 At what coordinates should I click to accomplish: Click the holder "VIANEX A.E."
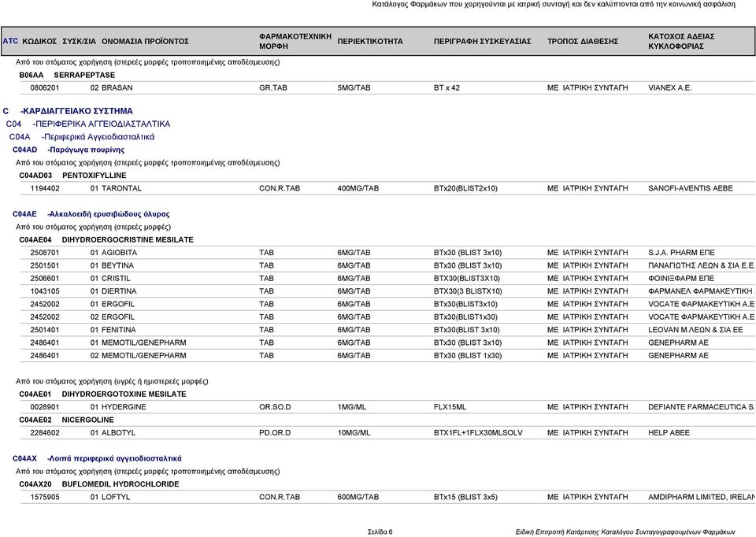[x=669, y=87]
